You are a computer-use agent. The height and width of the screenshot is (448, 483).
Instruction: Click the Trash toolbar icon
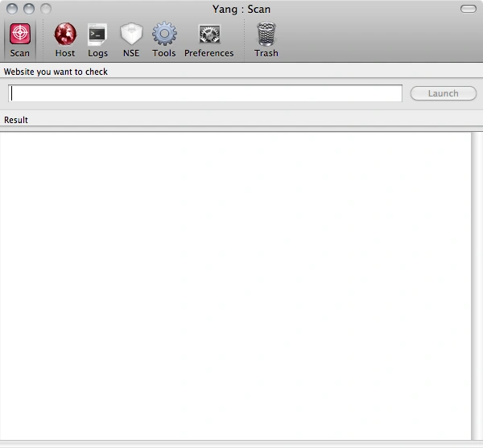[266, 39]
